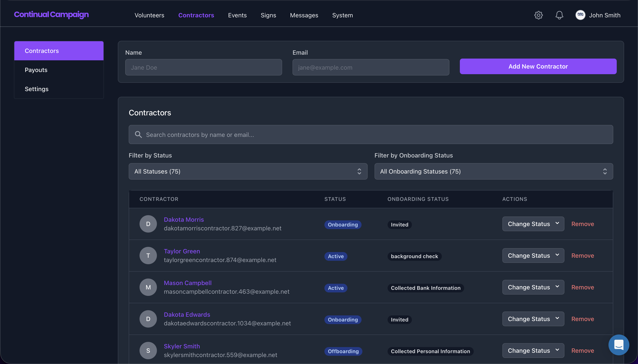Open the Messages navigation item
638x364 pixels.
[x=304, y=15]
